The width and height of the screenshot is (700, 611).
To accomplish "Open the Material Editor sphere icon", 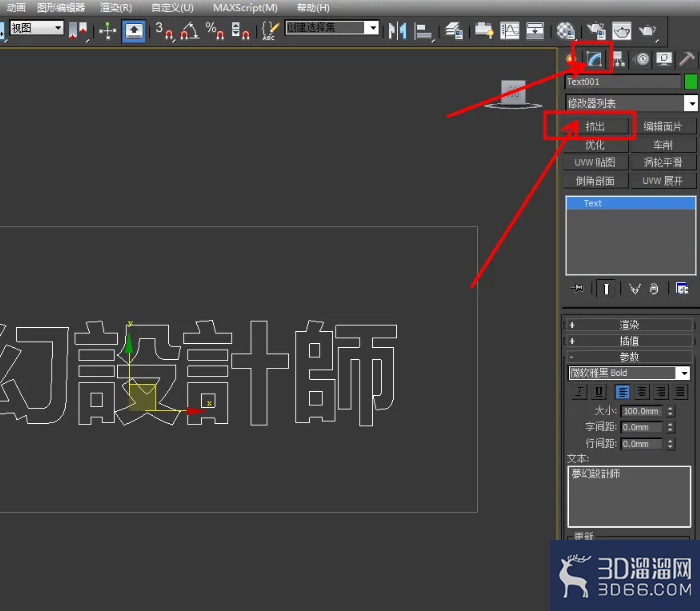I will click(566, 30).
